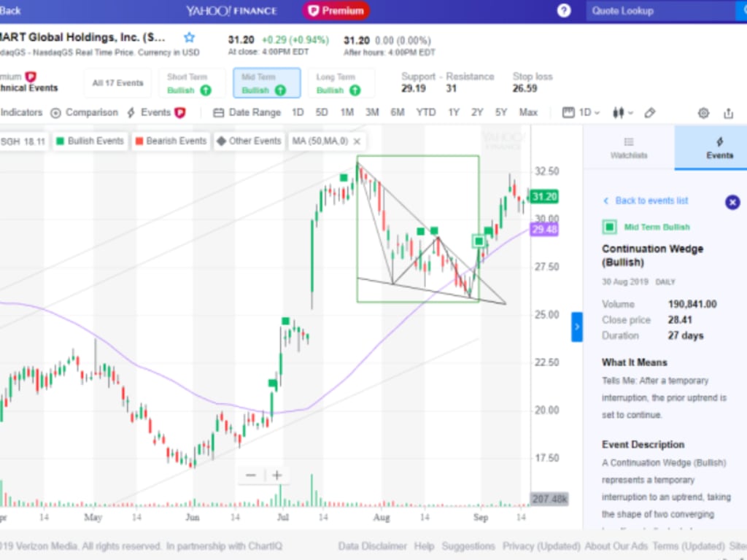Toggle Bearish Events legend filter
Screen dimensions: 747x560
[171, 141]
